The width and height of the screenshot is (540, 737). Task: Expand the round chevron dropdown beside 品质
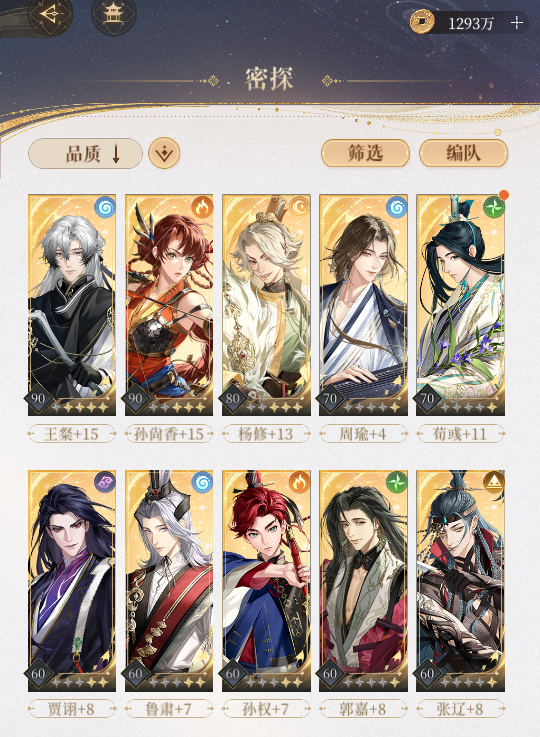point(164,154)
